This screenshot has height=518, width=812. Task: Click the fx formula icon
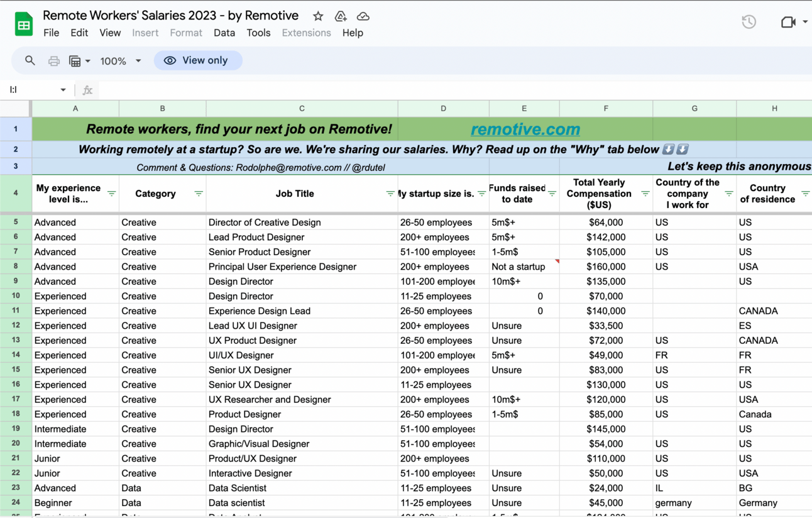click(x=87, y=90)
